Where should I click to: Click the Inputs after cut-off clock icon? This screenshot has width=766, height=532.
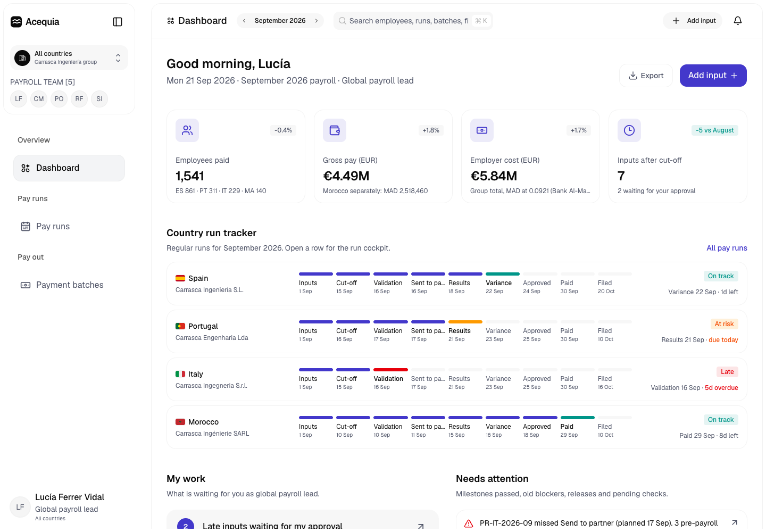click(x=629, y=130)
